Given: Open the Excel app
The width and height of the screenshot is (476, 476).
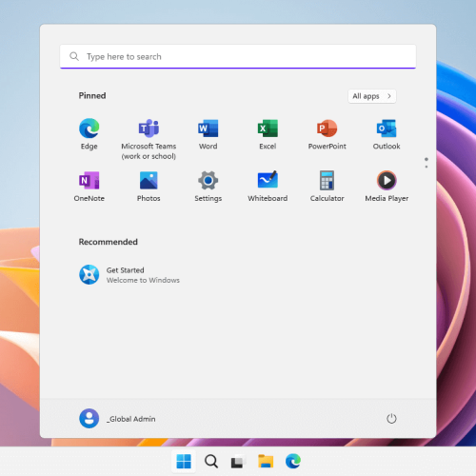Looking at the screenshot, I should [268, 134].
